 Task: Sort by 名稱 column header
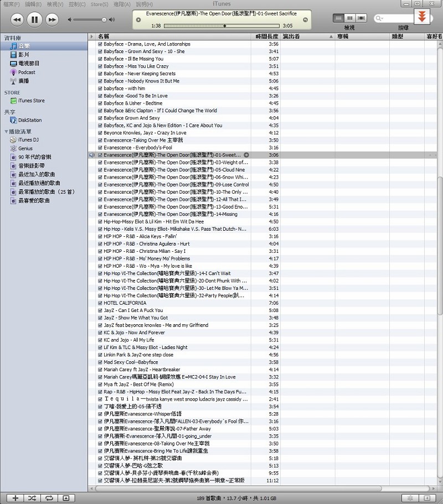(173, 37)
